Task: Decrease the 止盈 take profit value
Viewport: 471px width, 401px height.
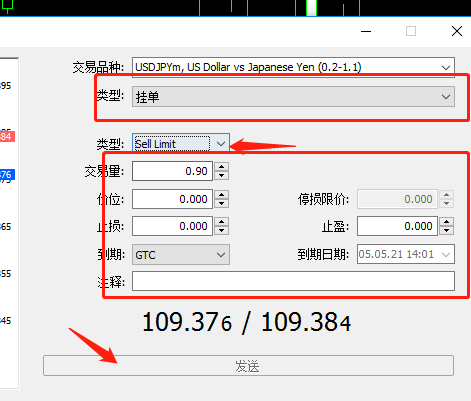Action: coord(446,231)
